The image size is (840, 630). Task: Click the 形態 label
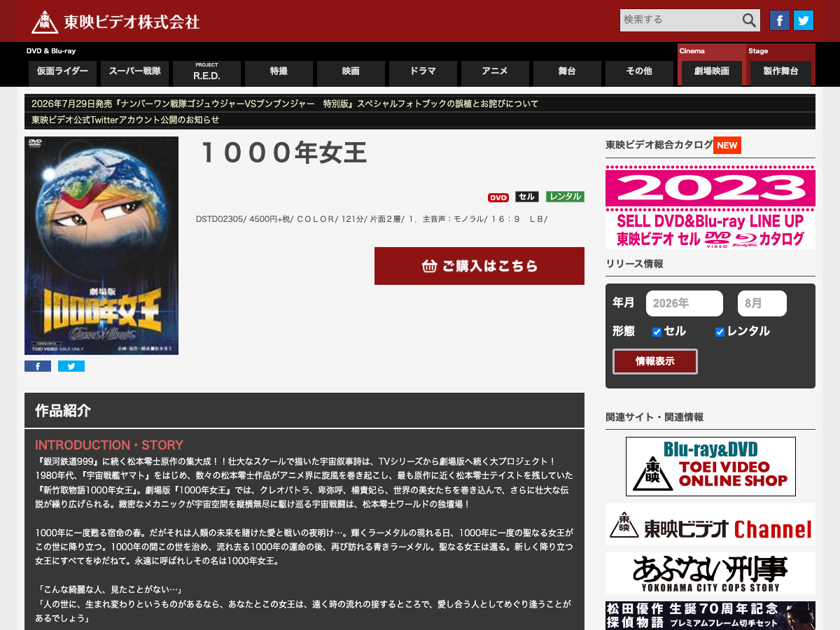(x=624, y=331)
